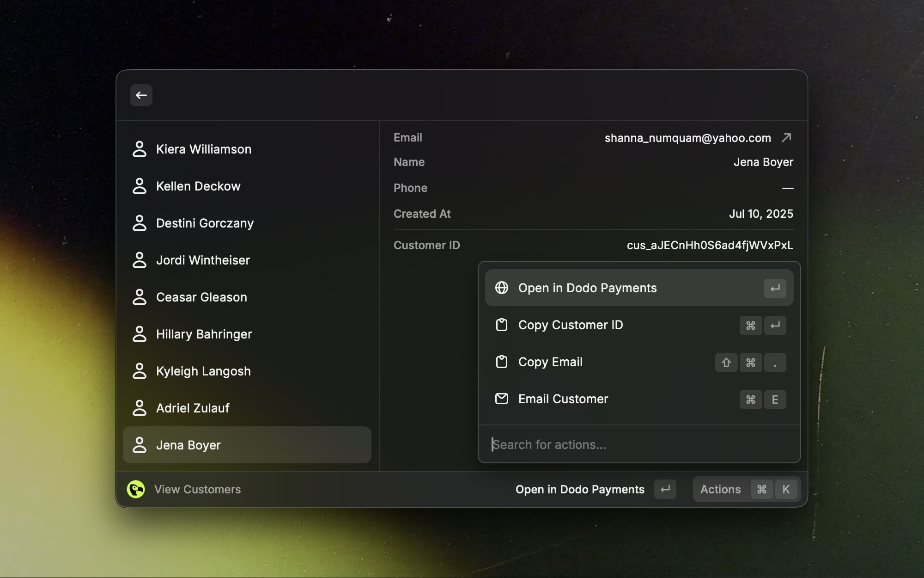Open the Actions menu in the bottom bar
924x578 pixels.
tap(720, 489)
